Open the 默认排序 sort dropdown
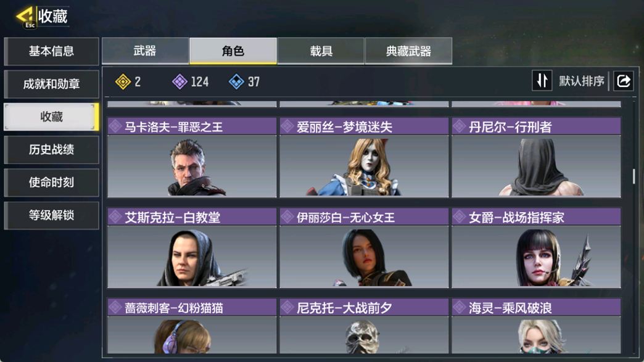This screenshot has width=644, height=362. point(581,81)
